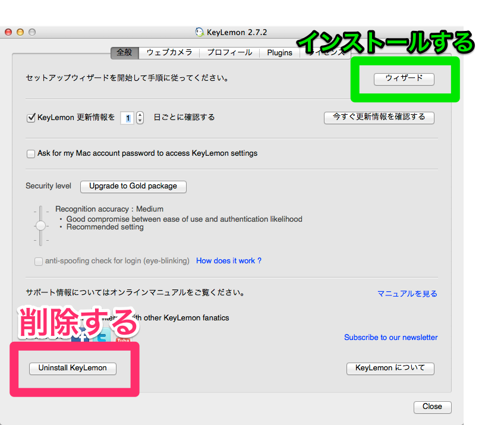This screenshot has width=504, height=425.
Task: Click 今すぐ更新情報を確認する button
Action: 379,117
